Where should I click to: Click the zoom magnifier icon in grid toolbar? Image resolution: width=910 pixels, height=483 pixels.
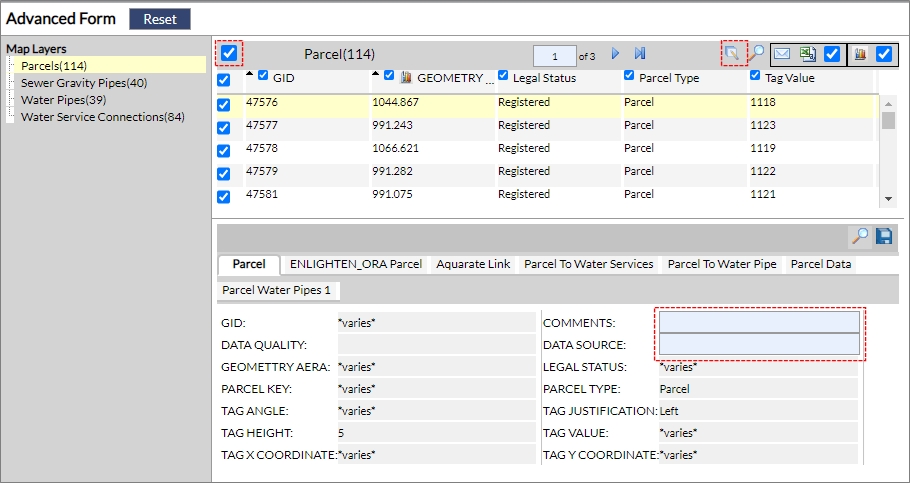click(x=757, y=54)
